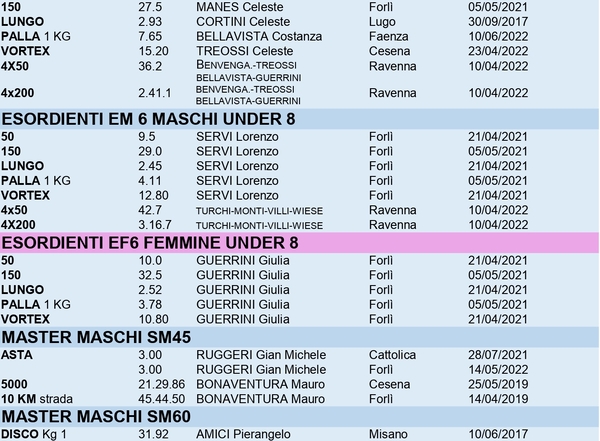600x441 pixels.
Task: Select the date 14/05/2022
Action: pyautogui.click(x=498, y=369)
